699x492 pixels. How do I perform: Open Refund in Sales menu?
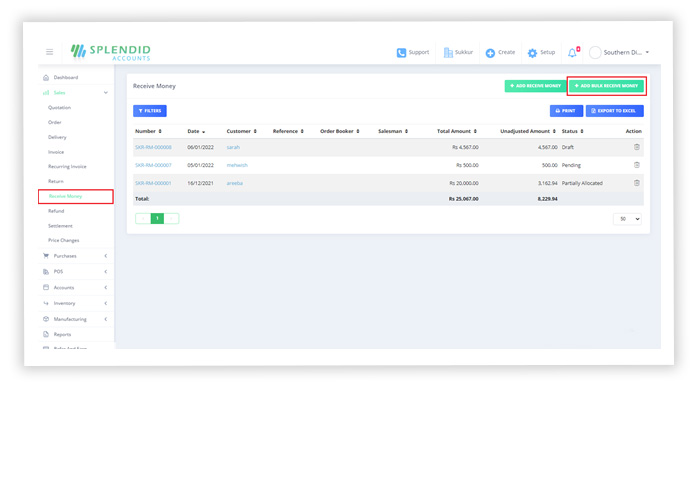tap(56, 211)
